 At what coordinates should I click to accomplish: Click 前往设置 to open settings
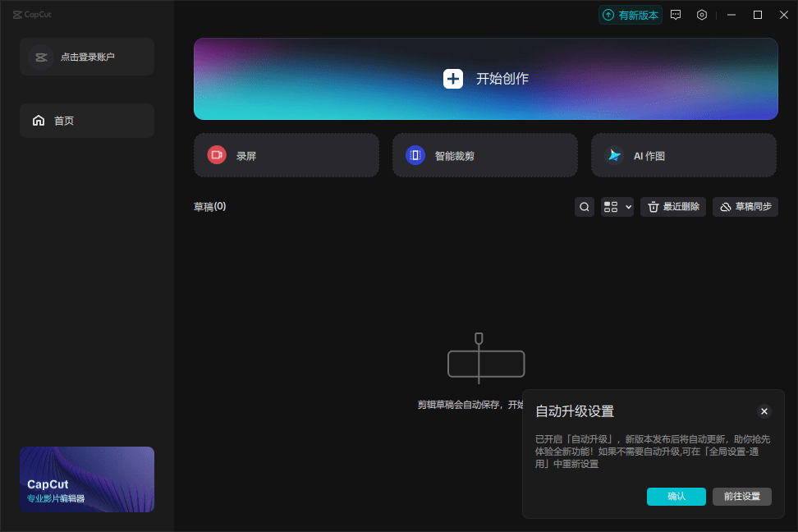741,497
